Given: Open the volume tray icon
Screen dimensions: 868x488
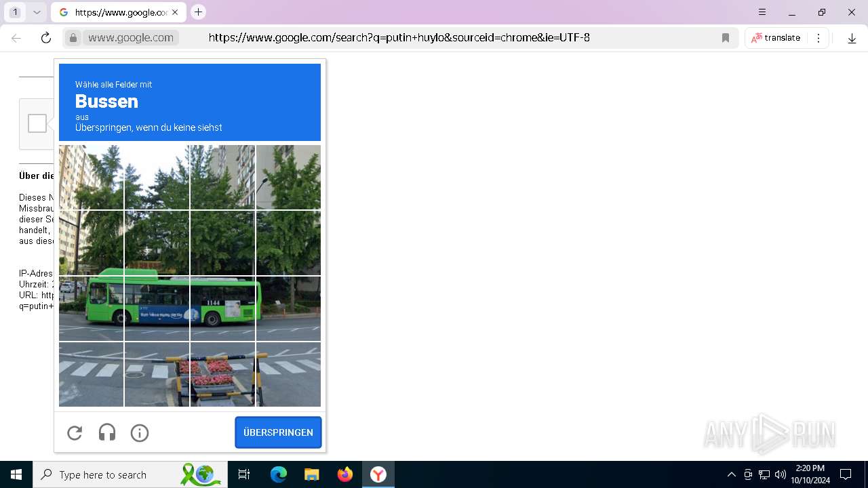Looking at the screenshot, I should coord(781,474).
